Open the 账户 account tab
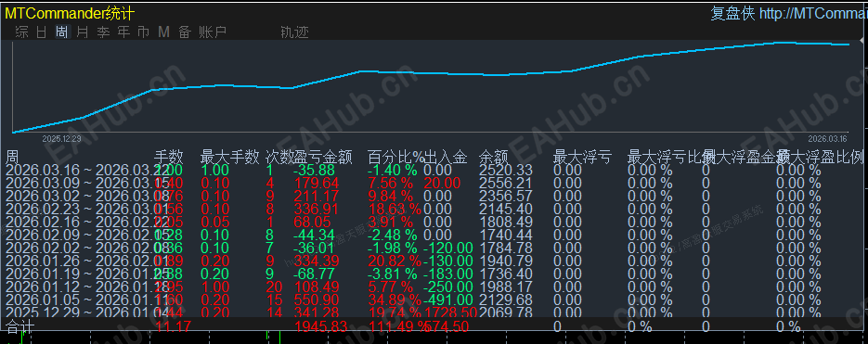The width and height of the screenshot is (868, 344). coord(214,32)
